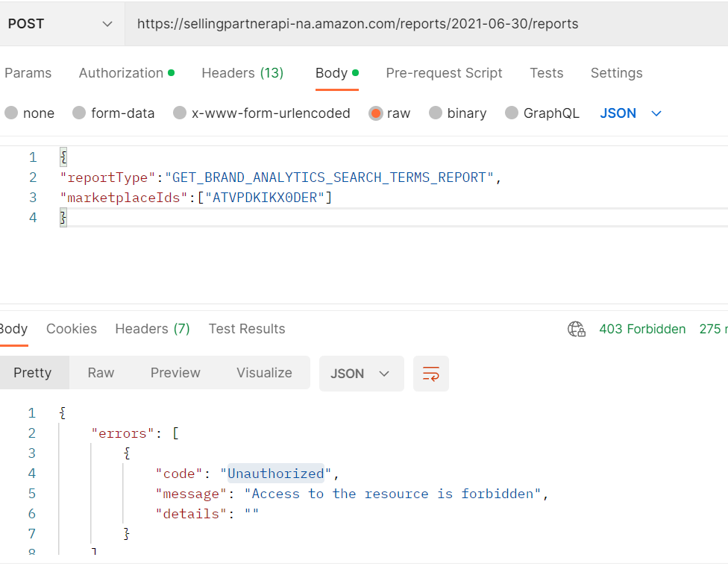Open the Preview response view
Screen dimensions: 728x569
[x=175, y=373]
